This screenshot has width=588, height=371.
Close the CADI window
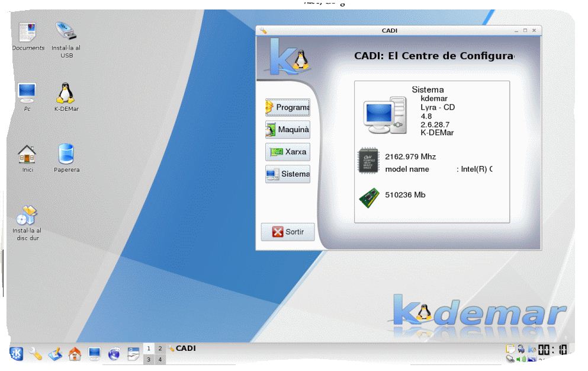coord(534,30)
